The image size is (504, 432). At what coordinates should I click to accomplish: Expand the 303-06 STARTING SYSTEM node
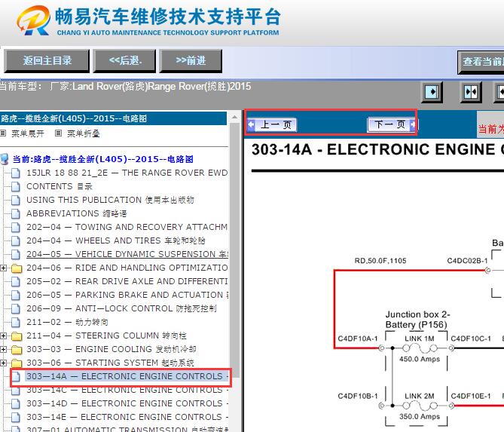[3, 363]
